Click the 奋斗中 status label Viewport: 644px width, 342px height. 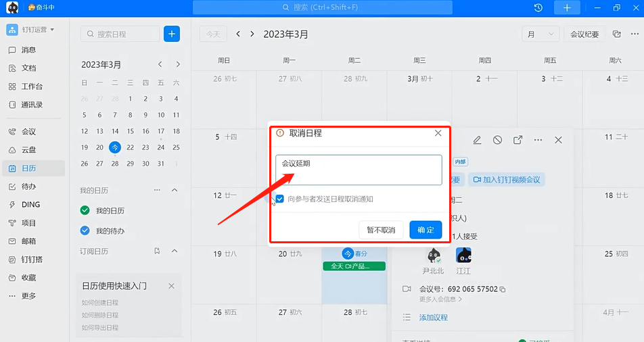click(x=41, y=7)
